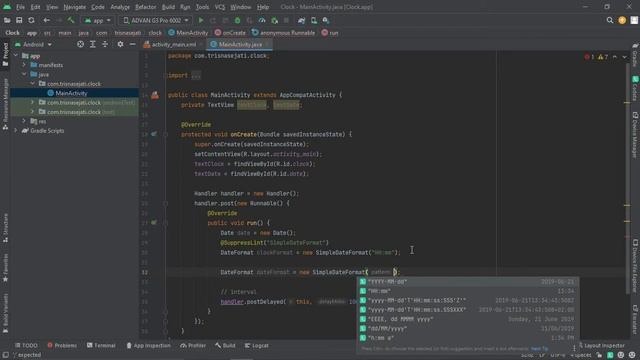This screenshot has width=640, height=360.
Task: Expand the res folder
Action: [x=24, y=121]
